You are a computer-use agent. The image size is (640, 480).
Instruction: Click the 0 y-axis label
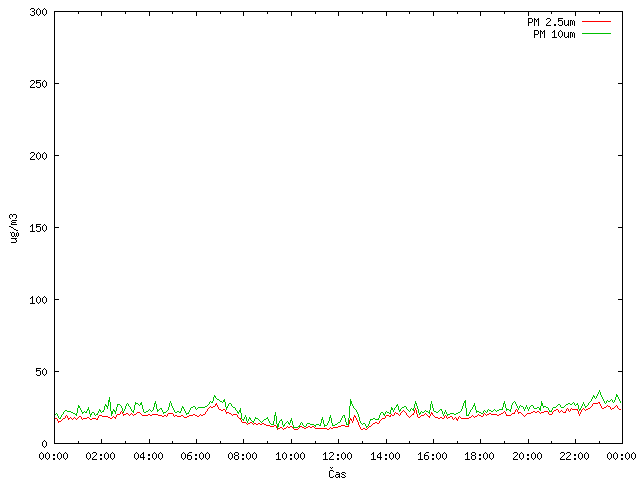click(44, 444)
